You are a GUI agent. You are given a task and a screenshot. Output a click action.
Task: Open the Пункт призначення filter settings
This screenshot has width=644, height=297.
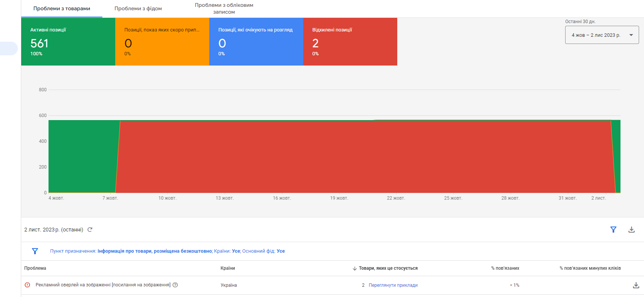(x=167, y=251)
